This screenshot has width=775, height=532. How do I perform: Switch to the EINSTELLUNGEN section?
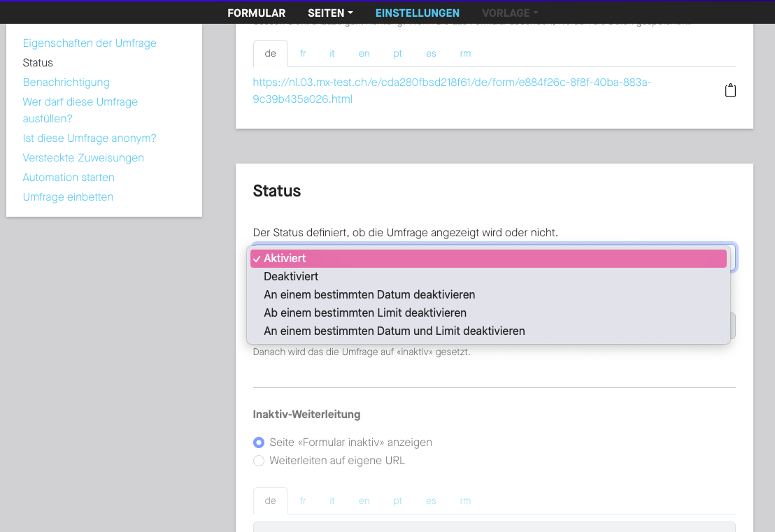(418, 13)
